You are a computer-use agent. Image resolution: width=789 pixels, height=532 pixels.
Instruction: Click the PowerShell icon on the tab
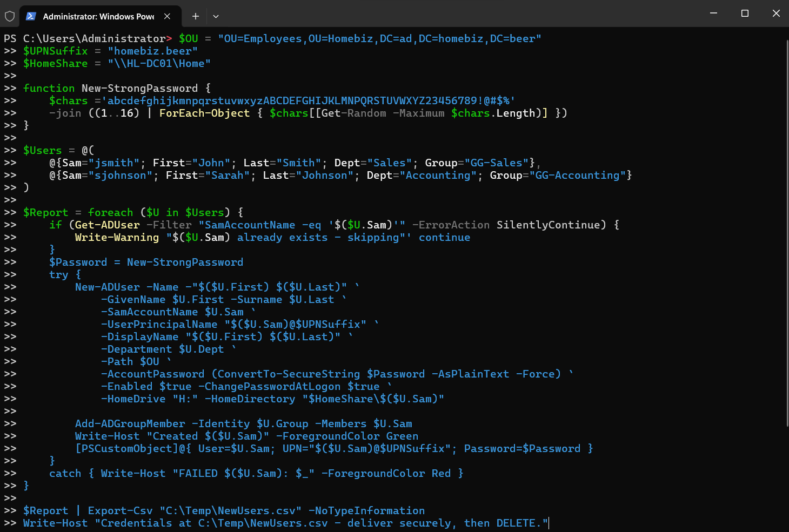31,16
